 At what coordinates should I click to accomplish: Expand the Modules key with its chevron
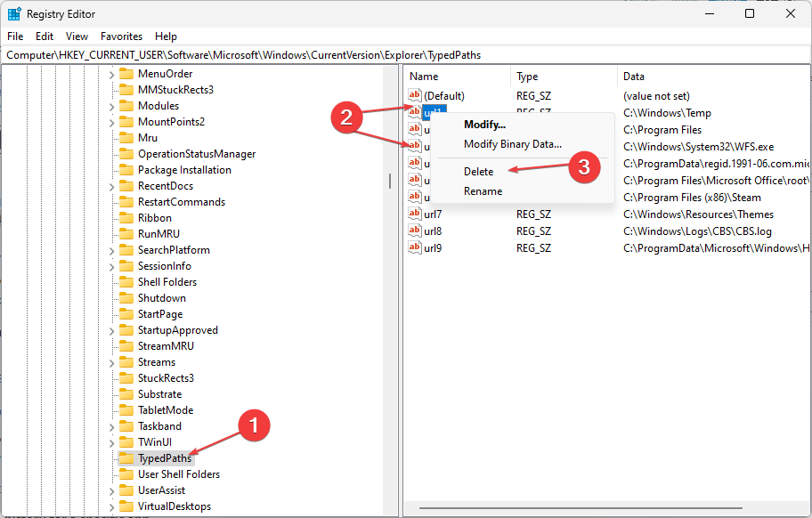coord(111,106)
